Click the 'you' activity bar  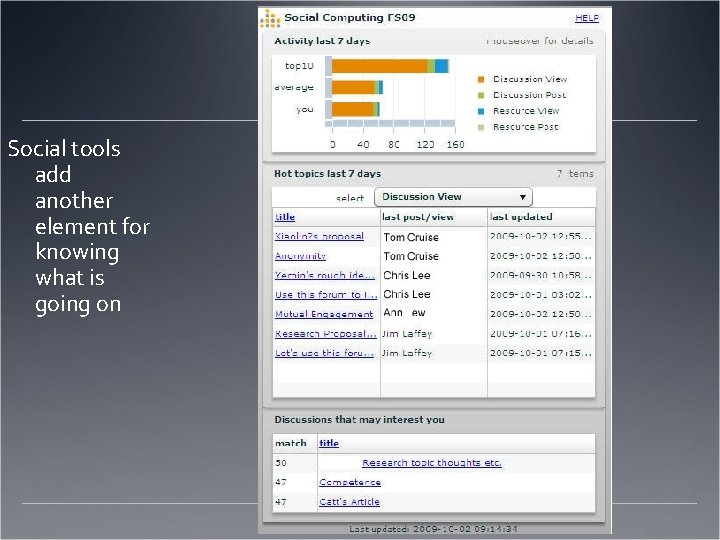[x=356, y=109]
